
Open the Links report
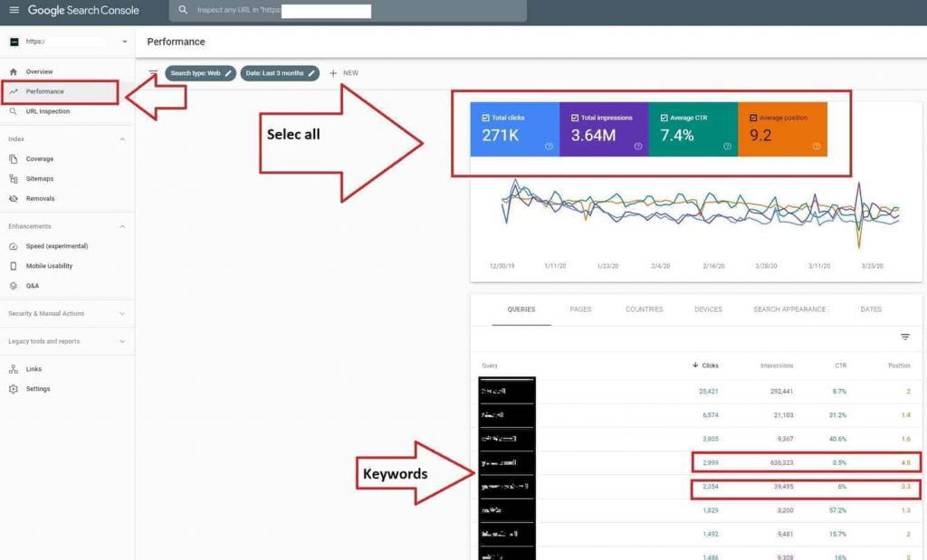(36, 368)
